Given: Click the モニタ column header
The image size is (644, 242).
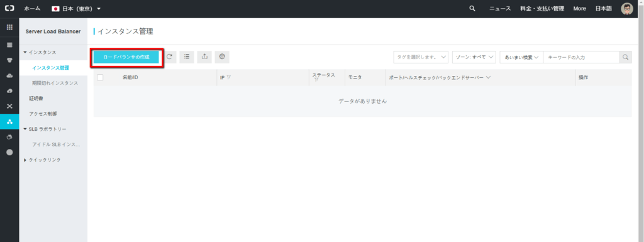Looking at the screenshot, I should click(x=355, y=77).
